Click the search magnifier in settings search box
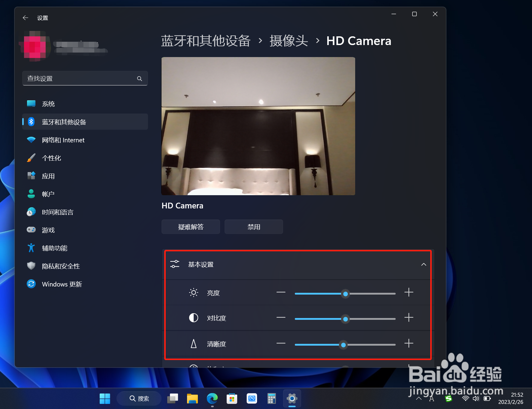 140,78
